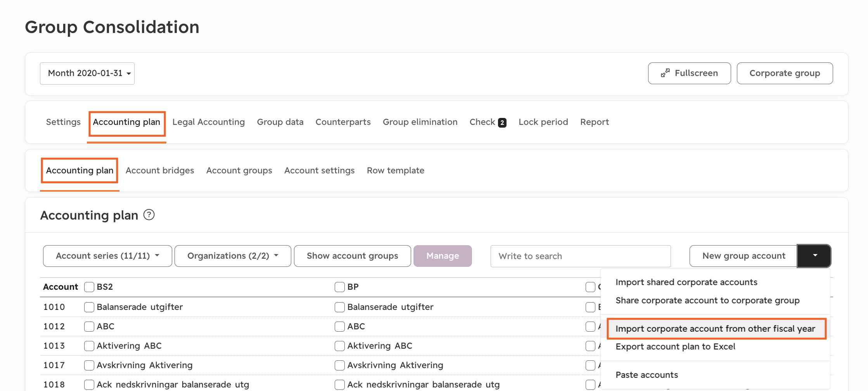Click account number 1013

54,346
